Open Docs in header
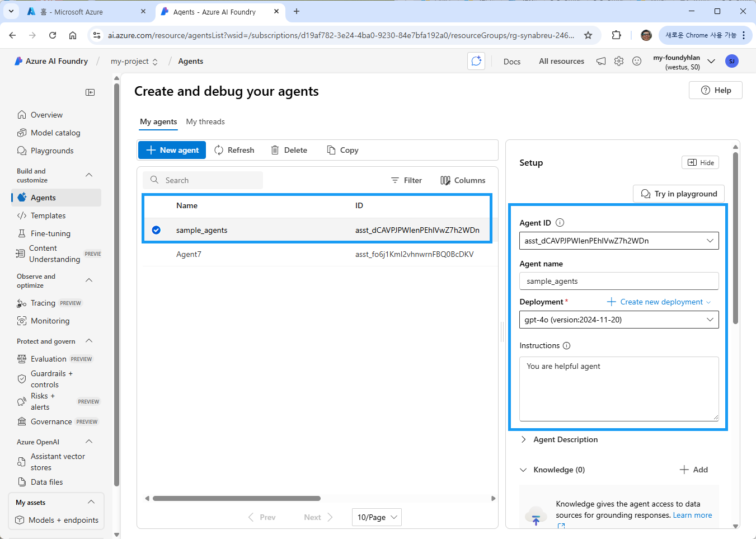This screenshot has height=539, width=756. [x=512, y=62]
